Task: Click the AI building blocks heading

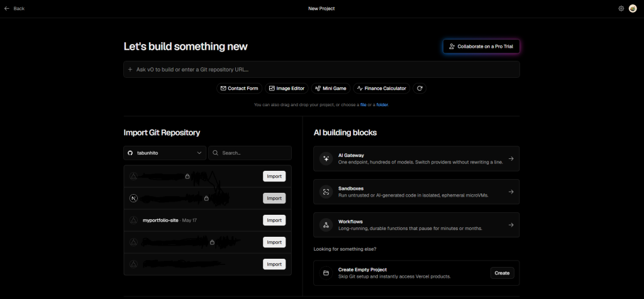Action: (345, 133)
